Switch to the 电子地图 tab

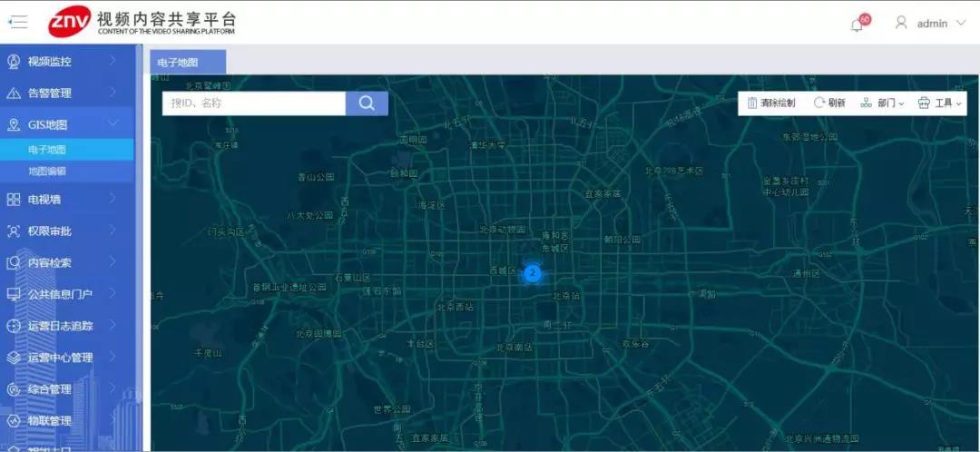[x=178, y=63]
